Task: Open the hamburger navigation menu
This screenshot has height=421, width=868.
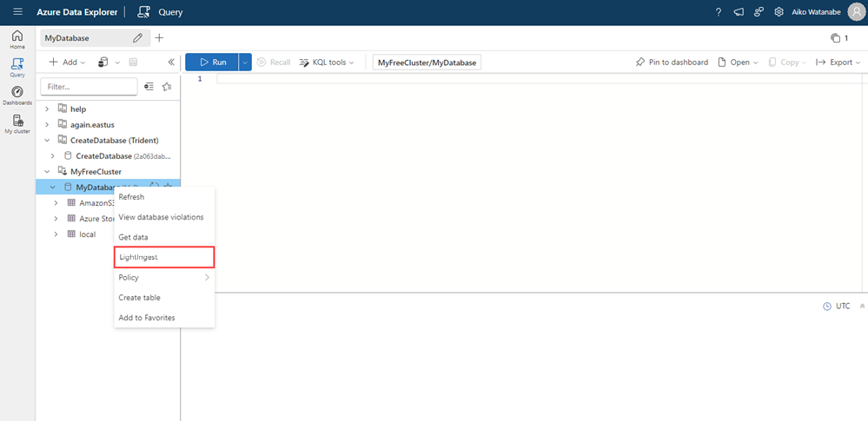Action: click(x=17, y=11)
